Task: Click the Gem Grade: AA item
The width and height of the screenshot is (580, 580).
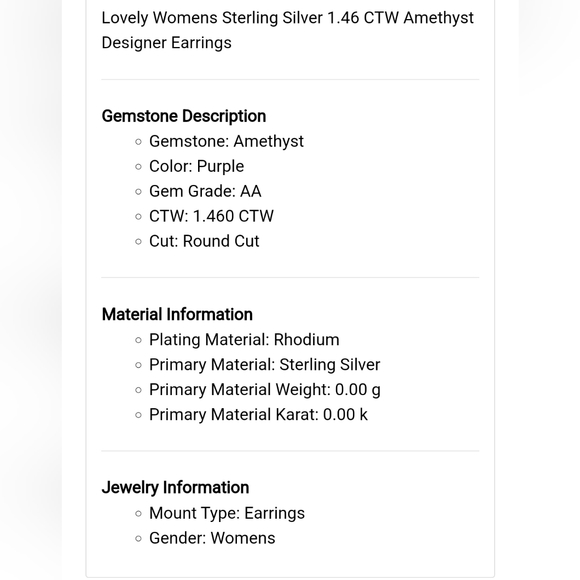Action: tap(205, 191)
